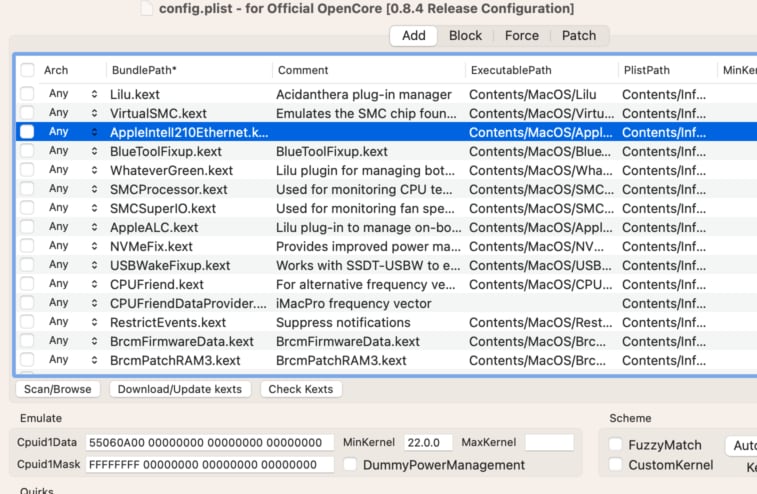Click the empty MaxKernel field
This screenshot has width=757, height=494.
[x=549, y=442]
